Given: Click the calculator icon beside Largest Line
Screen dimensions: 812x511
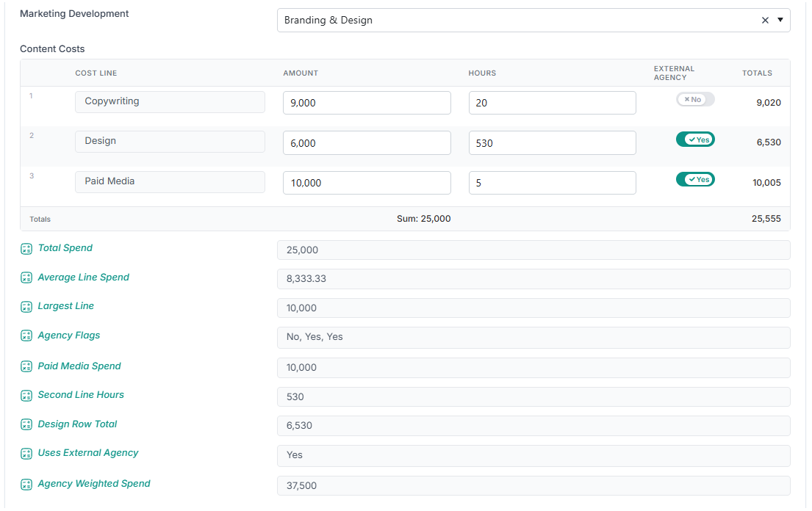Looking at the screenshot, I should 26,307.
